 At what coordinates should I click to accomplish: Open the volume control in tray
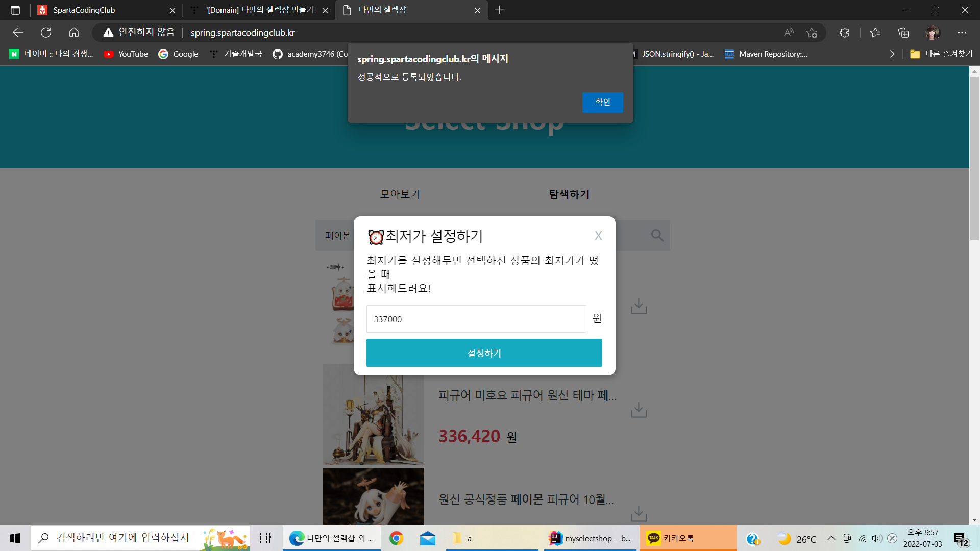tap(877, 538)
